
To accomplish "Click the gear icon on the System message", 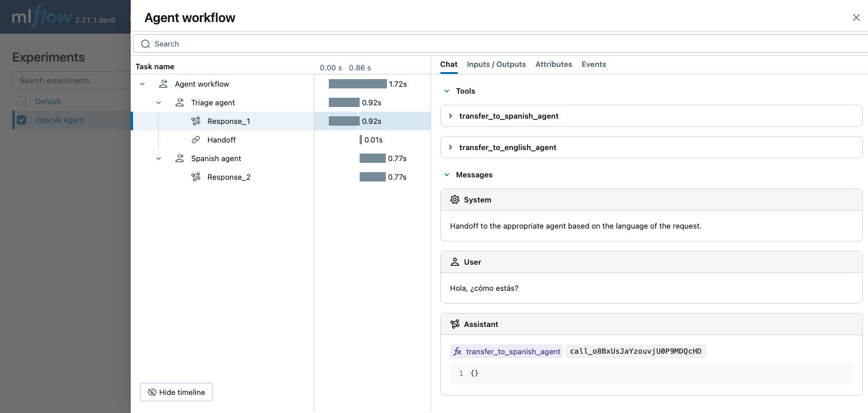I will (x=455, y=200).
